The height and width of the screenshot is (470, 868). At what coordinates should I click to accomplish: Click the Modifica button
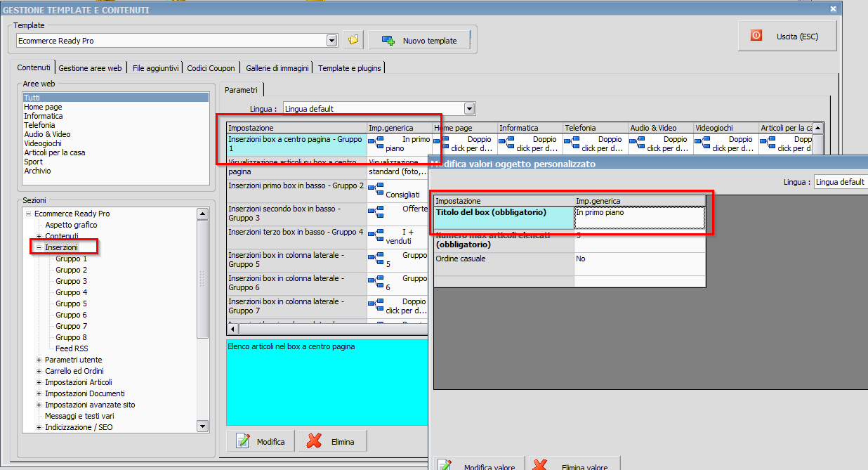coord(261,441)
